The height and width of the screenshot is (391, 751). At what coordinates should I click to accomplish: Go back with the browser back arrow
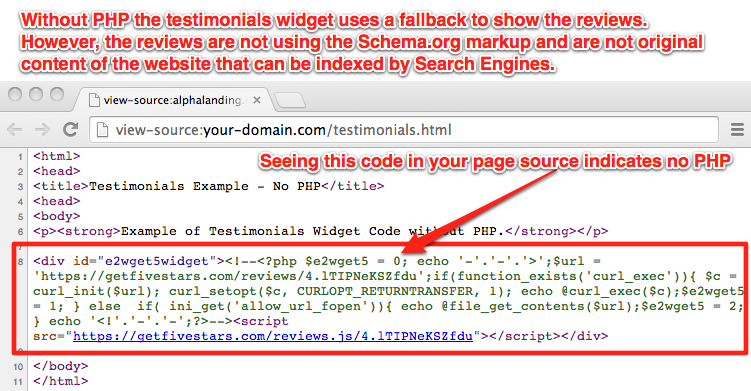14,129
